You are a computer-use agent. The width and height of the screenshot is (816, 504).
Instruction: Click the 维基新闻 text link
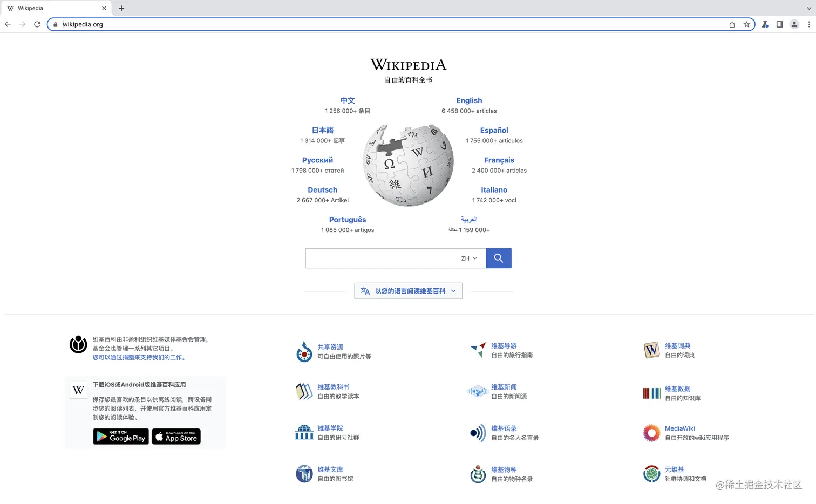[504, 387]
